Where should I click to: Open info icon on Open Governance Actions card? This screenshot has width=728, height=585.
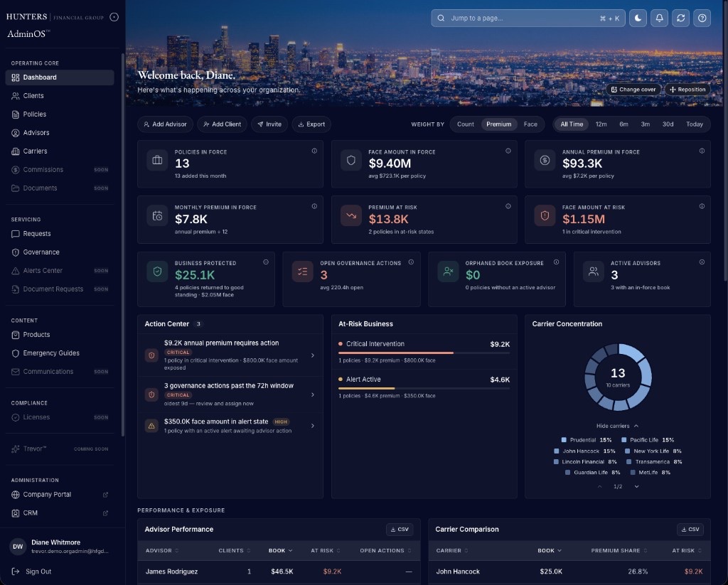click(411, 262)
